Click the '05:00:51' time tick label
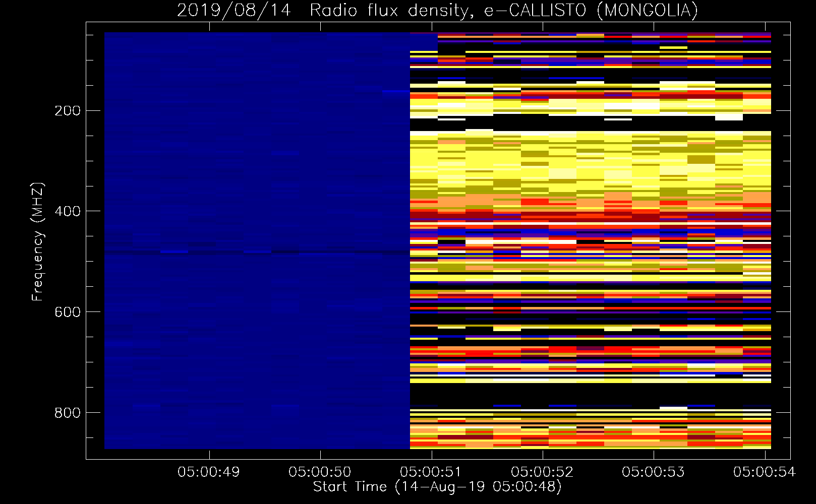816x504 pixels. (x=431, y=472)
